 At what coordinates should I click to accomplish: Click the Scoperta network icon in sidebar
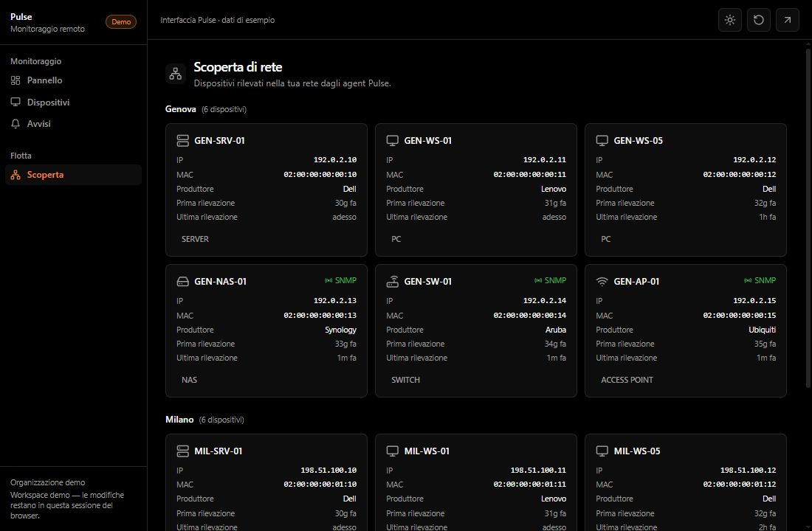[x=16, y=175]
